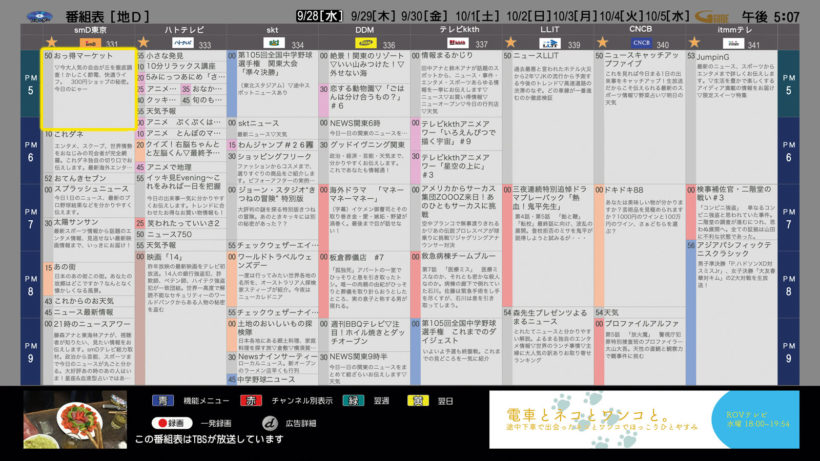
Task: Select program 太陽サンサン
Action: pyautogui.click(x=89, y=239)
